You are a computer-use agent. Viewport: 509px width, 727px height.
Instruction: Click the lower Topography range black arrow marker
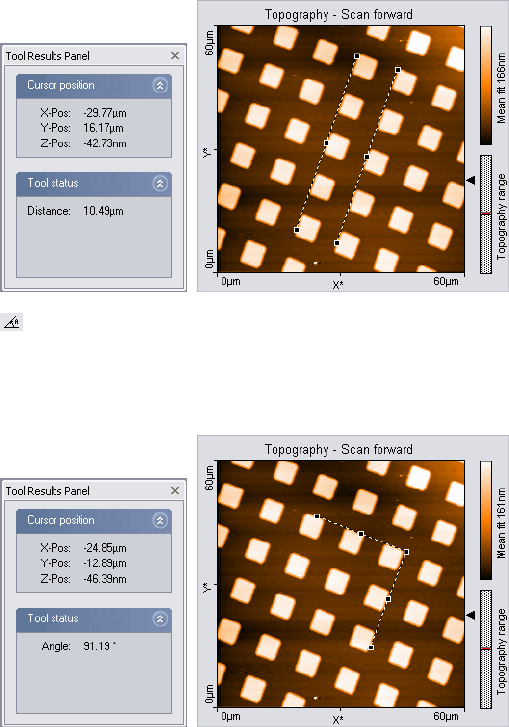click(471, 615)
